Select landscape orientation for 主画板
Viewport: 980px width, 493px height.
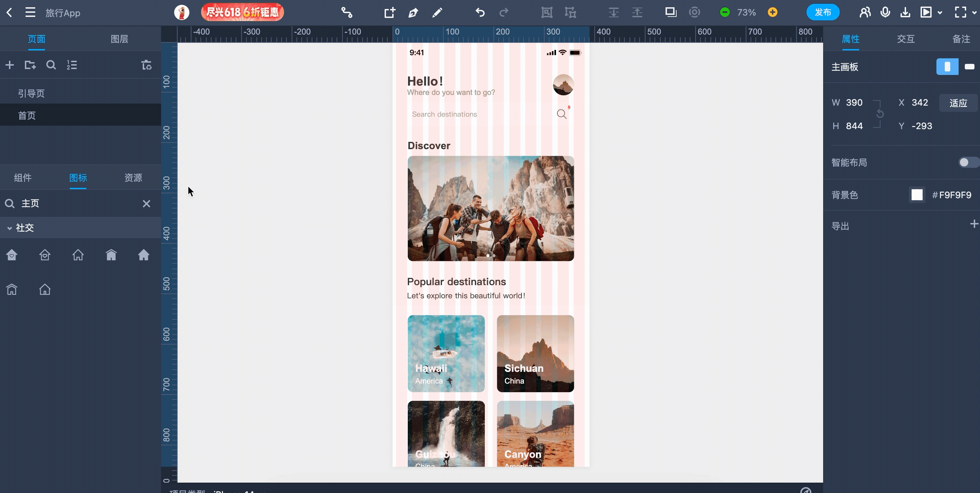click(x=969, y=67)
